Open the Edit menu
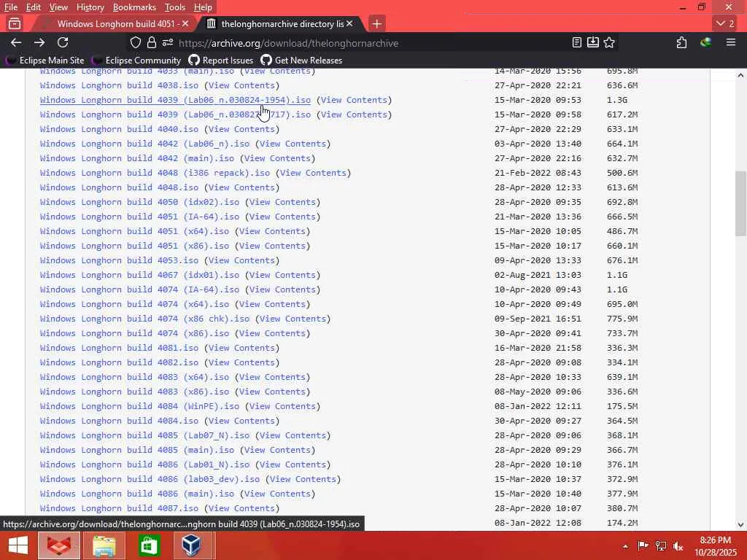Viewport: 747px width, 560px height. point(34,7)
